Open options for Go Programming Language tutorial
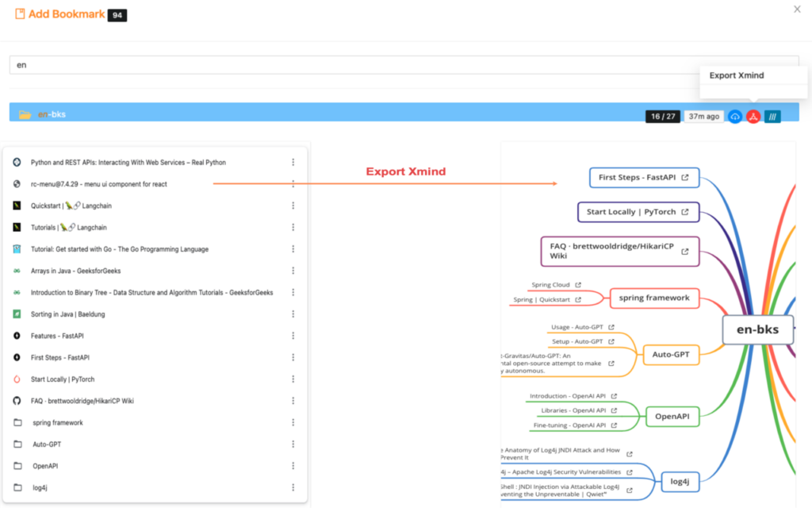The height and width of the screenshot is (508, 812). point(293,249)
